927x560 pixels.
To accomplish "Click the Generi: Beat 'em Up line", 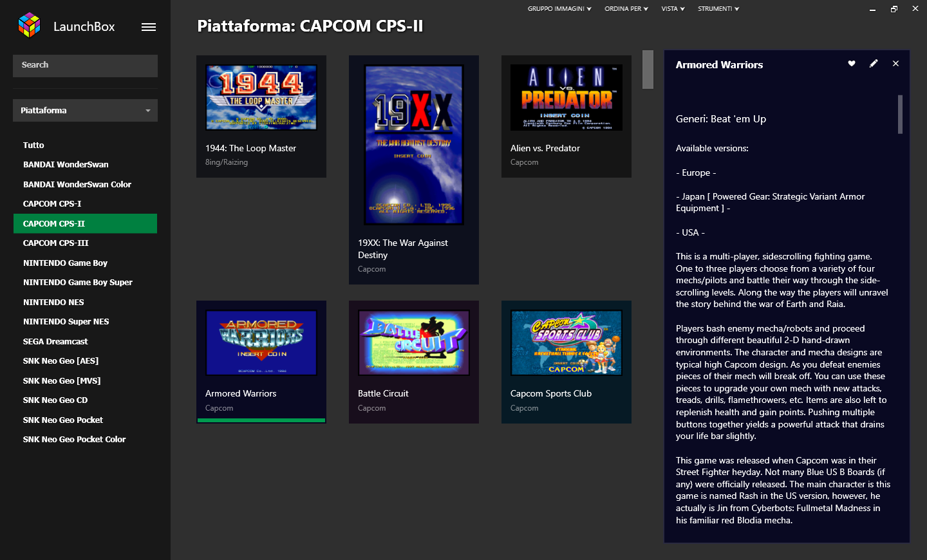I will coord(721,119).
